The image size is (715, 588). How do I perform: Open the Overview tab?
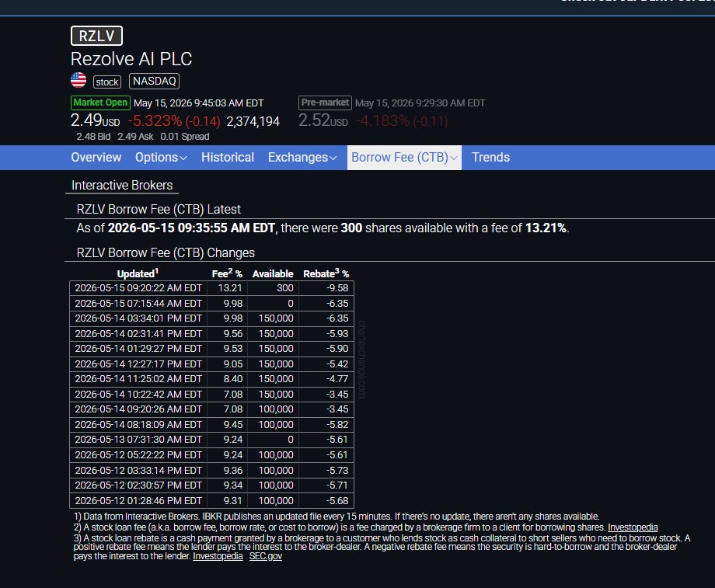click(x=96, y=157)
